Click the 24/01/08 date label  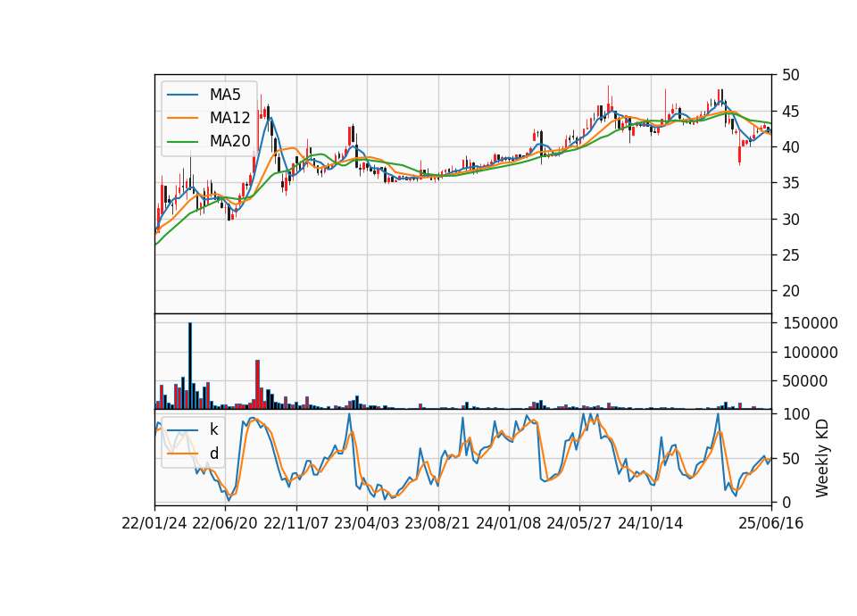(509, 523)
